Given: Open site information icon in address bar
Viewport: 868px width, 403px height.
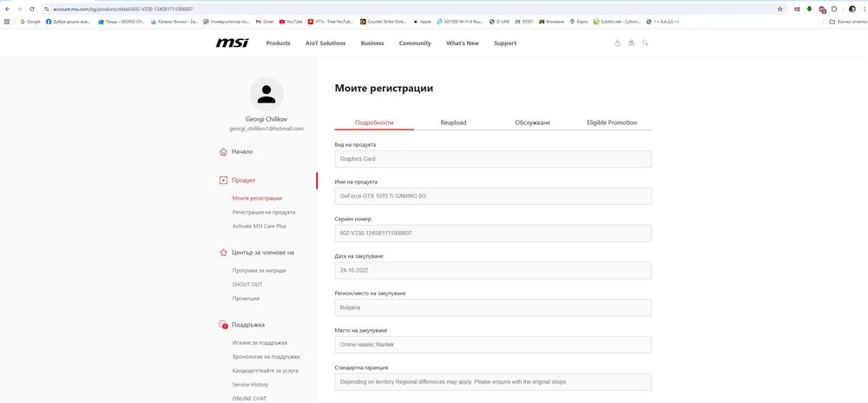Looking at the screenshot, I should [47, 9].
